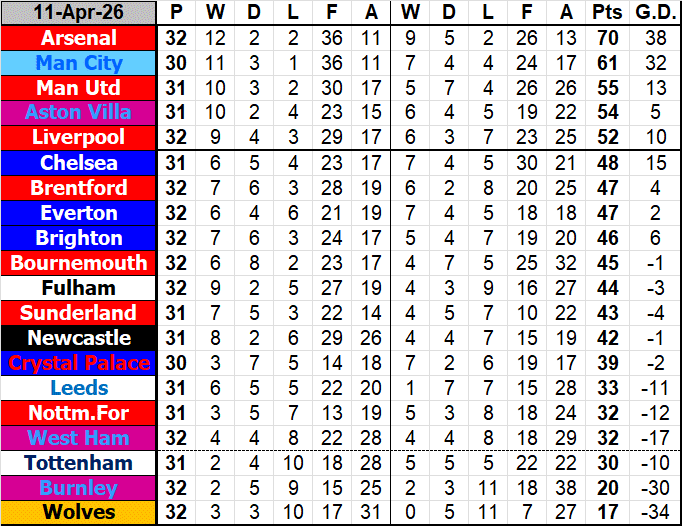This screenshot has height=526, width=682.
Task: Click the Leeds team name
Action: click(79, 388)
